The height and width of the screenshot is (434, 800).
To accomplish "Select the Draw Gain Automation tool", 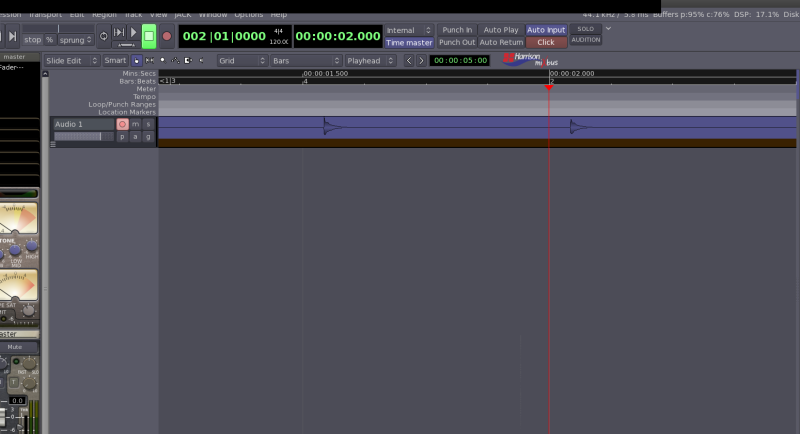I will (175, 61).
